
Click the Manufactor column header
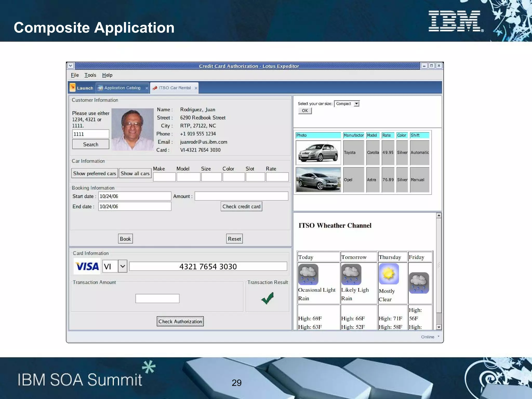coord(354,135)
